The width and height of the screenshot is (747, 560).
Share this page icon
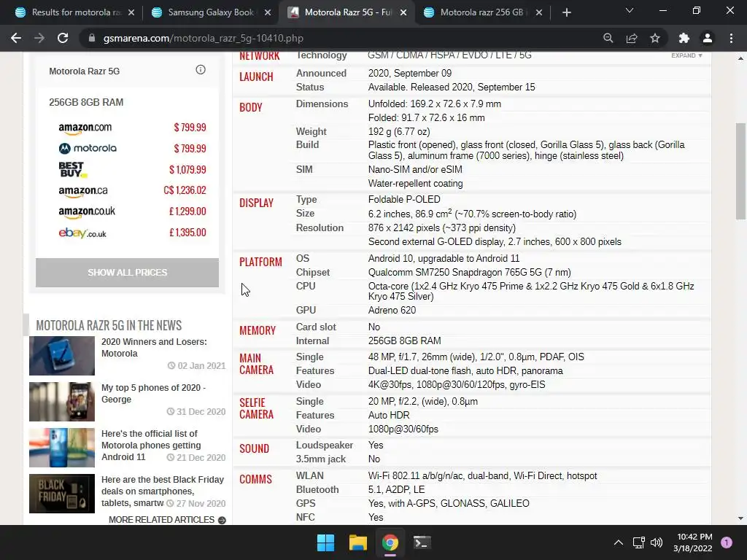(632, 38)
